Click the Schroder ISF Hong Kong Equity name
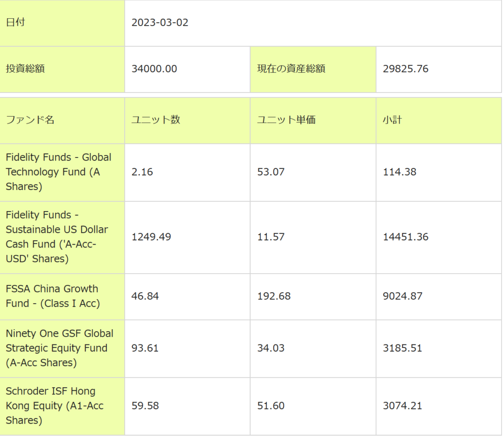Viewport: 504px width, 436px height. pos(54,405)
